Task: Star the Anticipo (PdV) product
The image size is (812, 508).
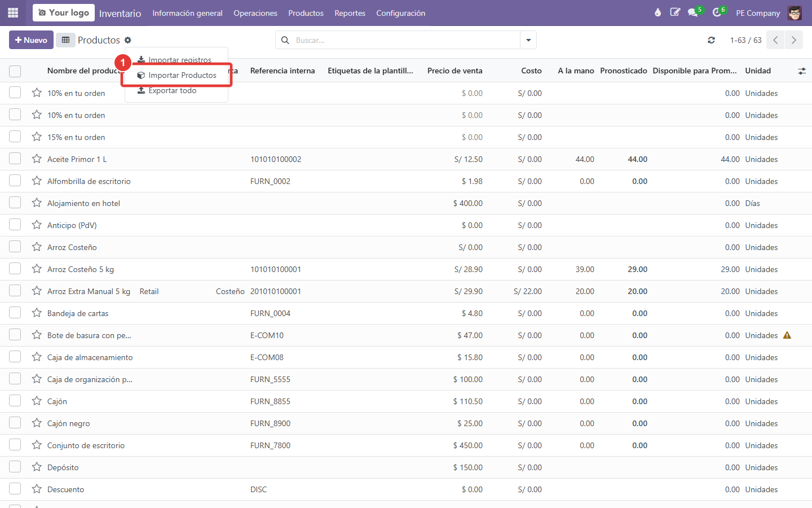Action: click(37, 225)
